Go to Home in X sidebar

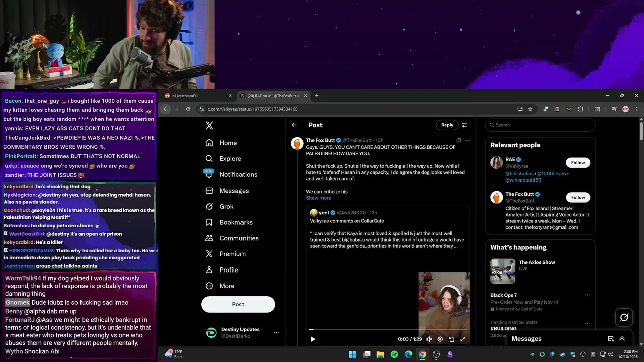221,143
